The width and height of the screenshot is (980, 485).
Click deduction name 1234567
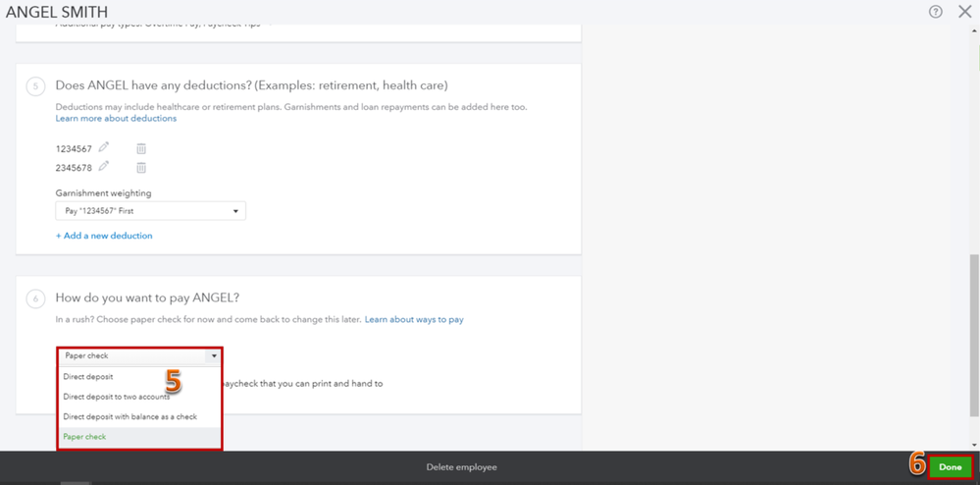(74, 149)
